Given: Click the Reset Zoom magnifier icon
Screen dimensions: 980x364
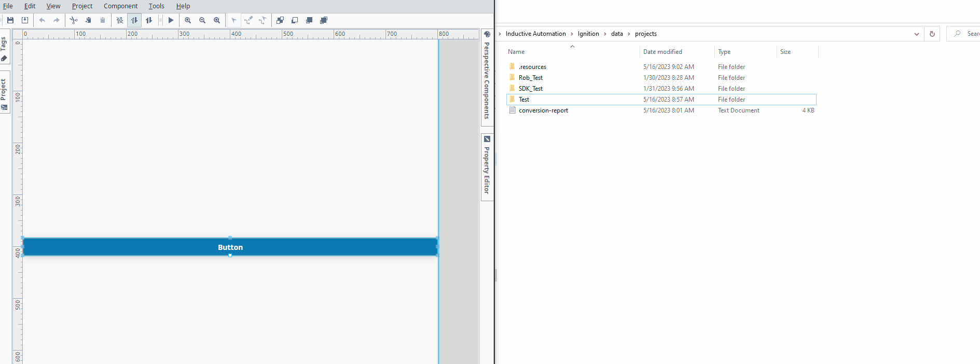Looking at the screenshot, I should [217, 20].
